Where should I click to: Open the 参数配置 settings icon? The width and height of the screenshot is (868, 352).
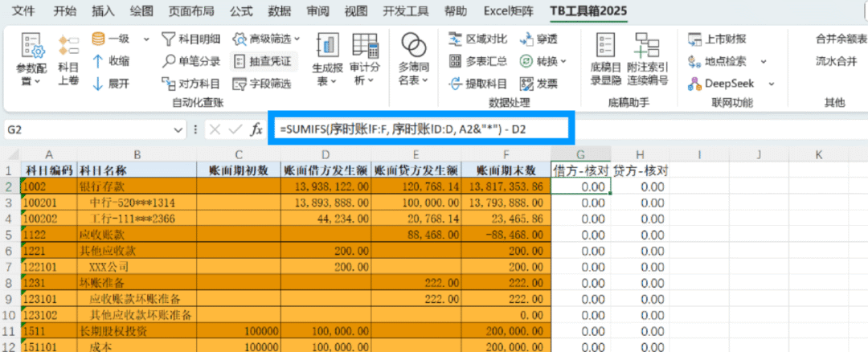pyautogui.click(x=33, y=46)
